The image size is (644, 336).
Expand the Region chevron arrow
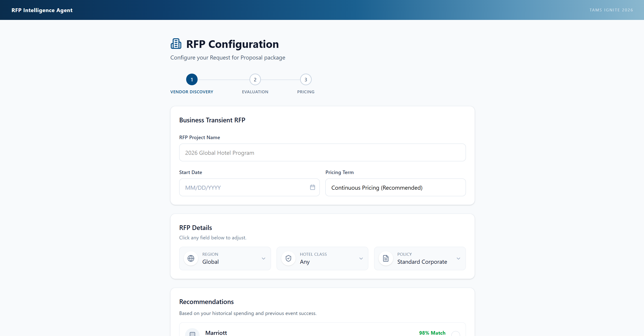point(264,259)
